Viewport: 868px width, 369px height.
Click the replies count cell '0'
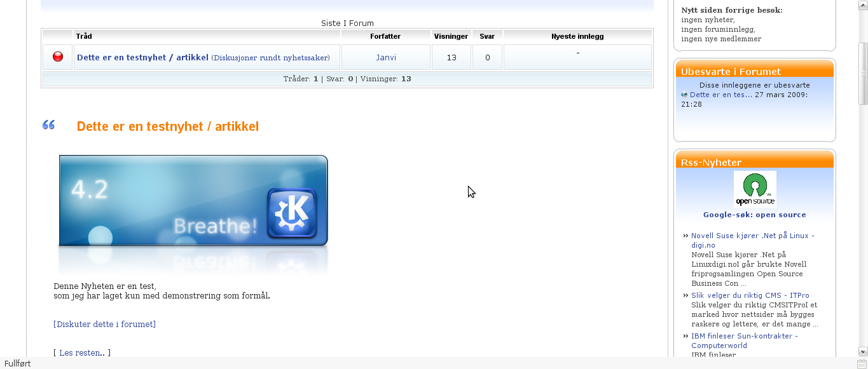pos(487,57)
